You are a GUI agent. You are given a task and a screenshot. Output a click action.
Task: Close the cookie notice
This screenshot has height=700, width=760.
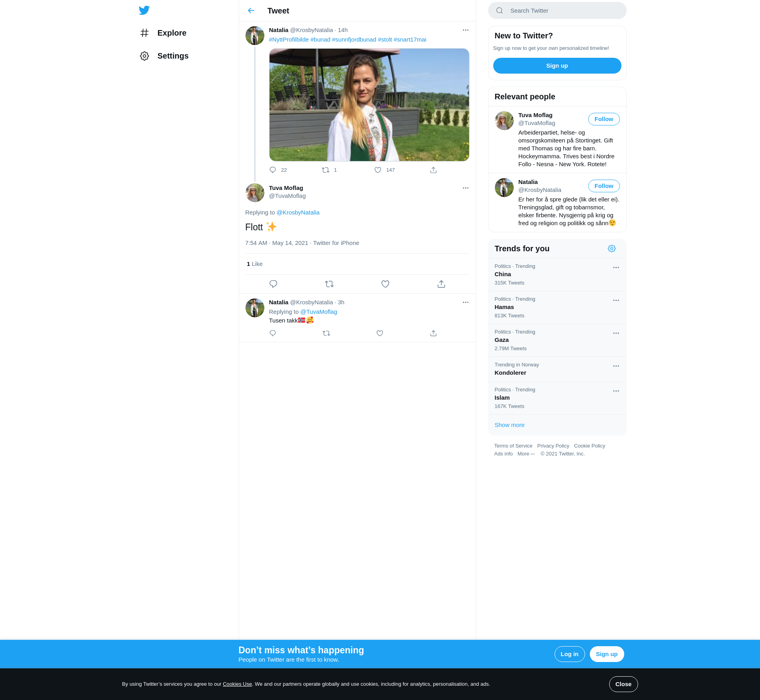click(x=623, y=684)
